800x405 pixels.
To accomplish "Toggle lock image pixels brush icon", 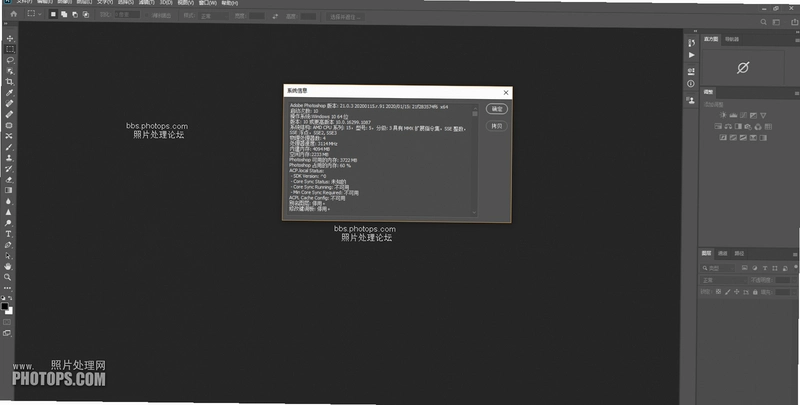I will pos(728,292).
